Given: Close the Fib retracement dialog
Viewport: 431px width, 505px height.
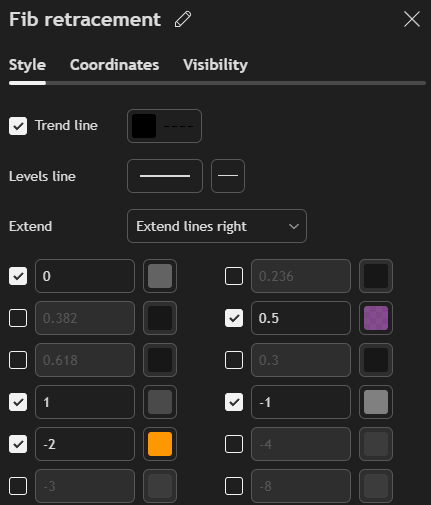Looking at the screenshot, I should (412, 19).
